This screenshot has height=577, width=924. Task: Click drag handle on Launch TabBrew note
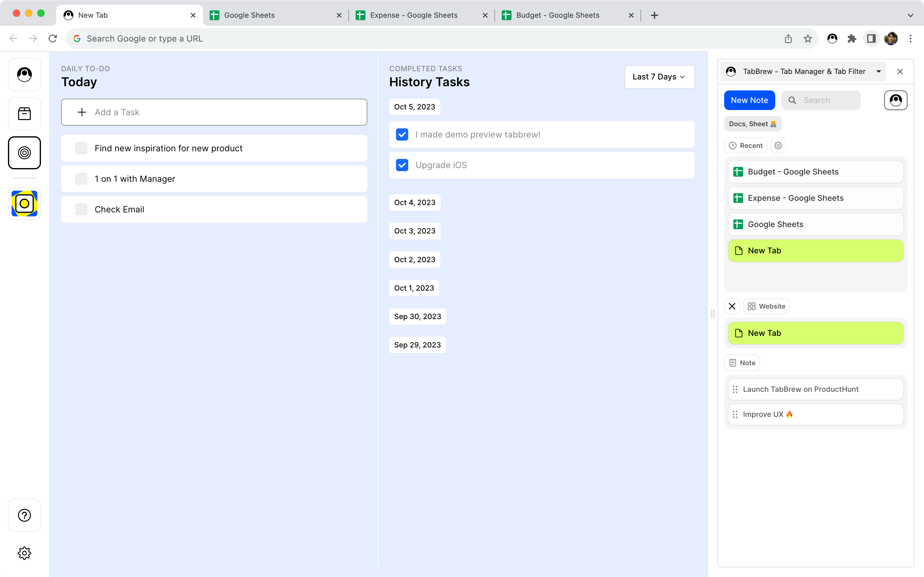coord(735,389)
